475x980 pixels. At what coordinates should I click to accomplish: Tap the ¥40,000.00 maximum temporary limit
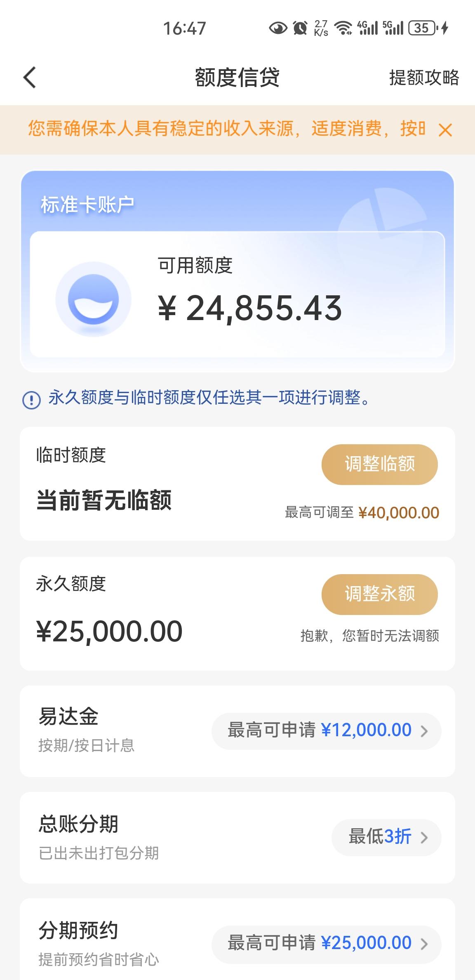click(399, 513)
